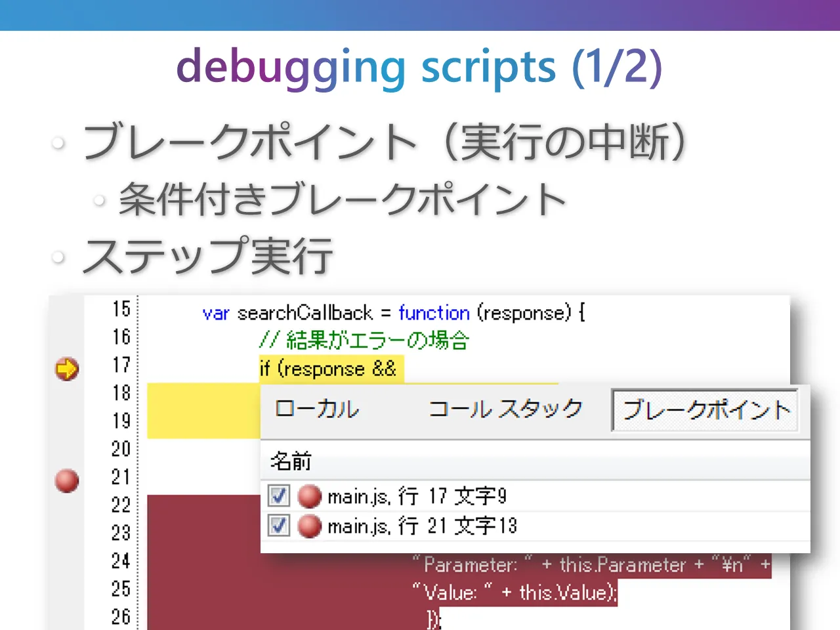The image size is (840, 630).
Task: Click the red breakpoint icon for main.js 行 21
Action: click(309, 526)
